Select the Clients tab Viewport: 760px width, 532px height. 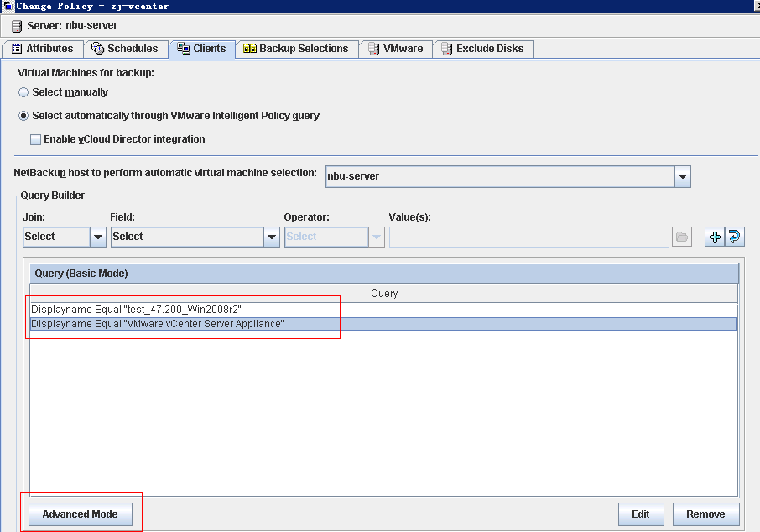point(201,49)
